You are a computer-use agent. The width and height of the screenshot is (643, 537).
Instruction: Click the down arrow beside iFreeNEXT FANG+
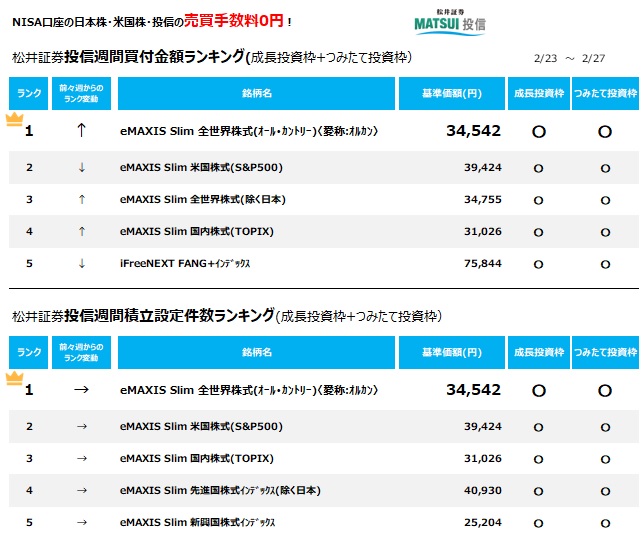click(x=82, y=263)
